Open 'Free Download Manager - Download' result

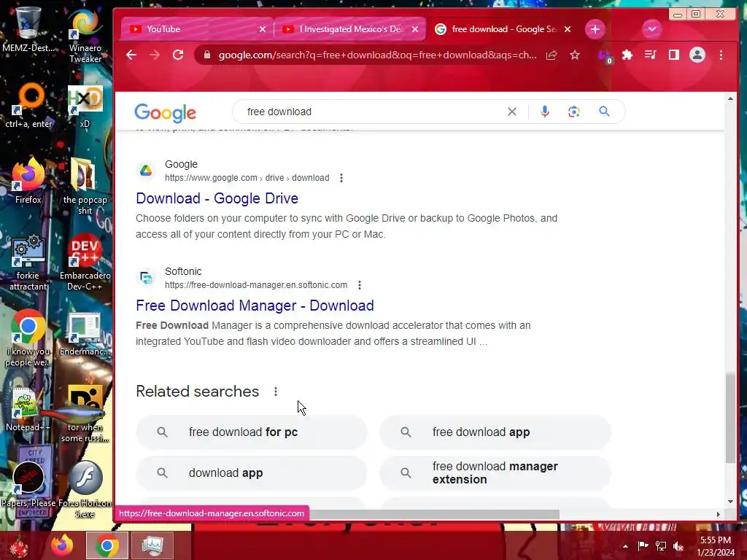pos(255,306)
